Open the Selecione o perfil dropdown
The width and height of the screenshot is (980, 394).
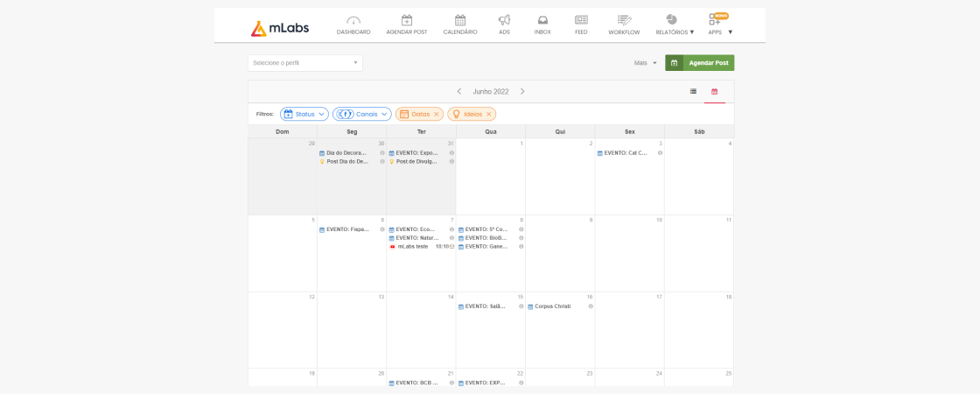coord(304,63)
